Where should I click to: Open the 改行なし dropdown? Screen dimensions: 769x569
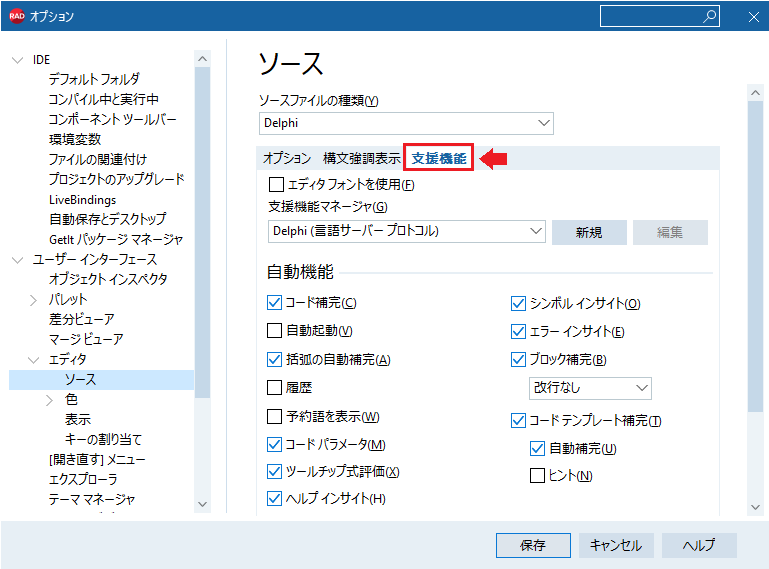click(590, 388)
